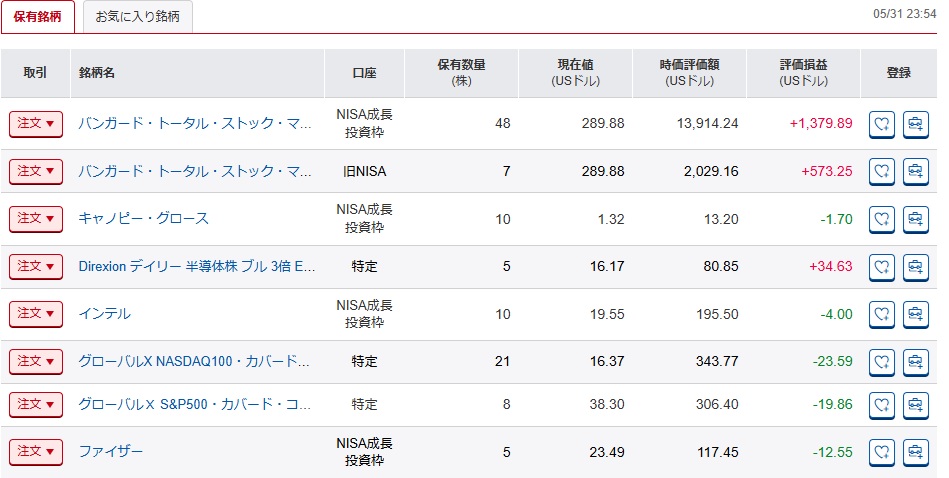Open the インテル stock link

105,314
